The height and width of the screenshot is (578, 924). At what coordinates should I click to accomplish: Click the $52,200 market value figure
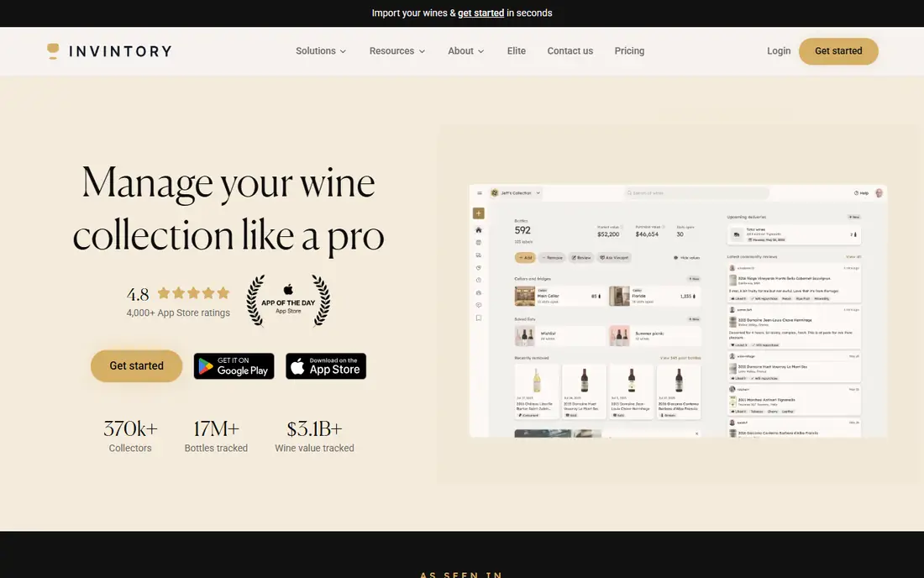(x=608, y=234)
